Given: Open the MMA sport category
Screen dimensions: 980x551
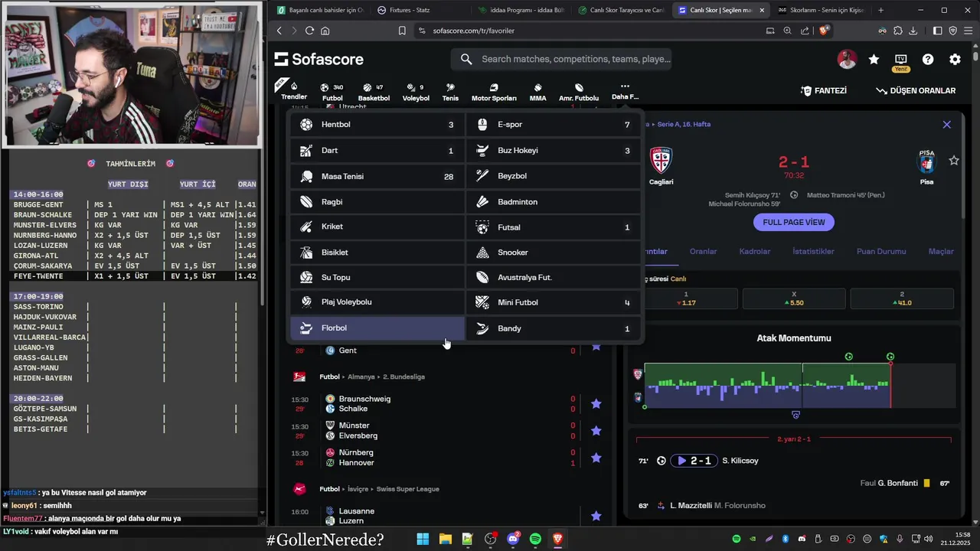Looking at the screenshot, I should tap(537, 92).
